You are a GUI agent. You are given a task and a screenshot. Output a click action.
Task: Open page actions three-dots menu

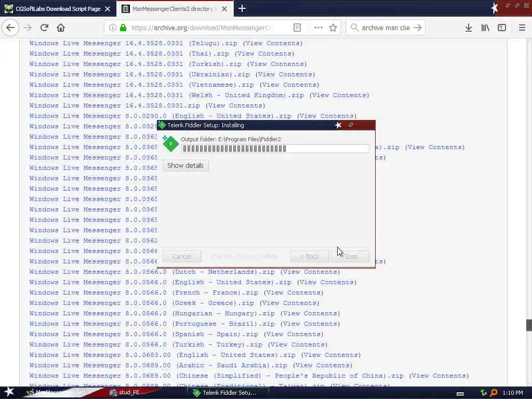click(318, 28)
